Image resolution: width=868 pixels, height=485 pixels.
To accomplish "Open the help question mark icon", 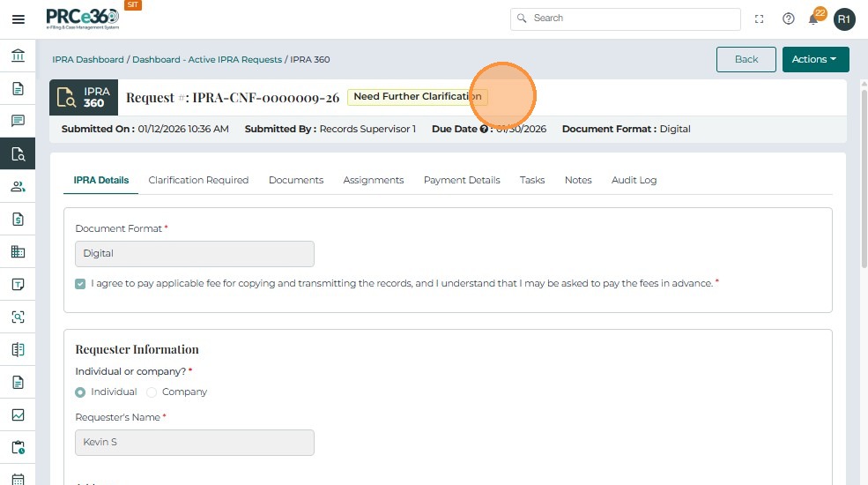I will pos(789,19).
